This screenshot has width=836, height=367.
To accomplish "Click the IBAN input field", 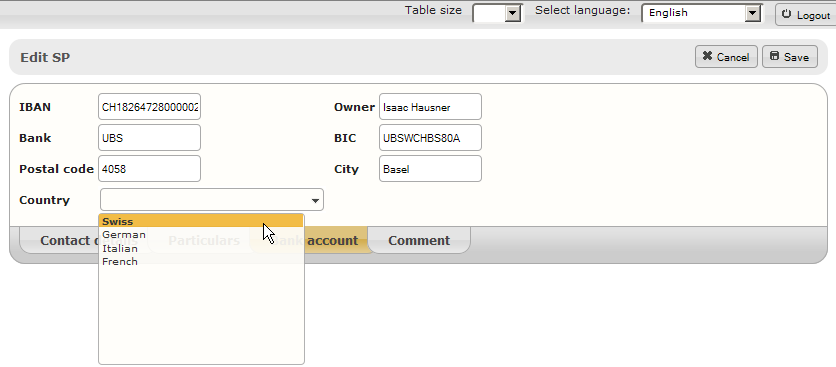I will pos(149,107).
